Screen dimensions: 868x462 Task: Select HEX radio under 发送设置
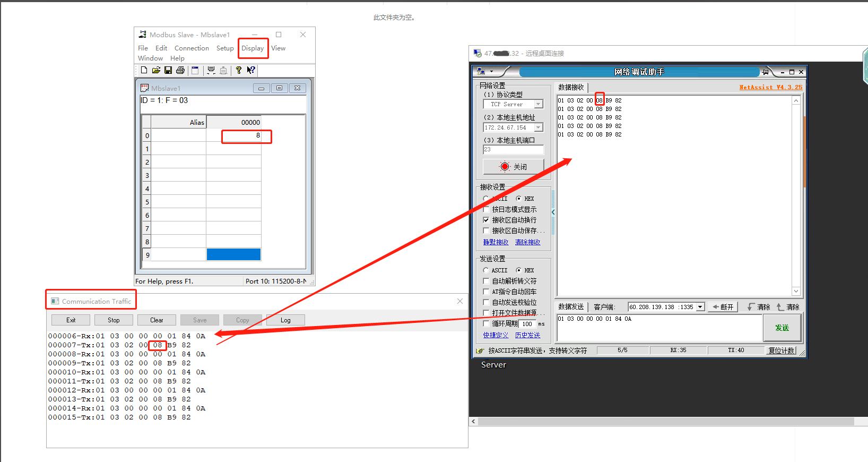coord(518,270)
